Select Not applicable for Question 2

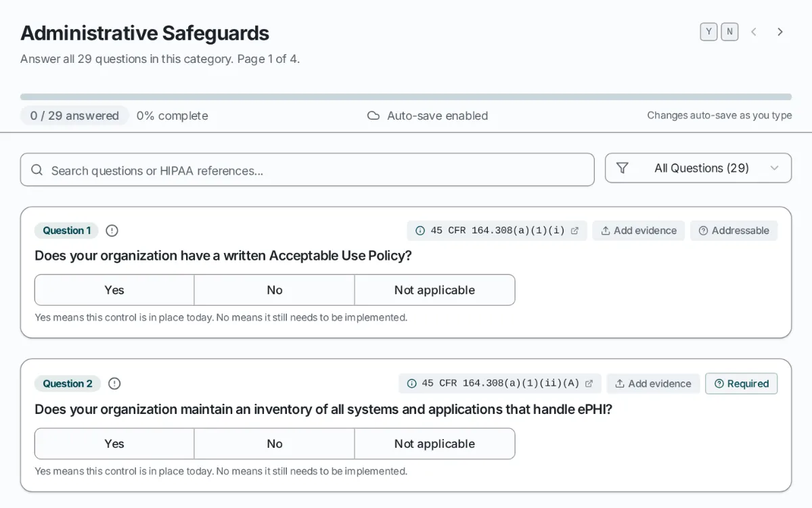434,444
